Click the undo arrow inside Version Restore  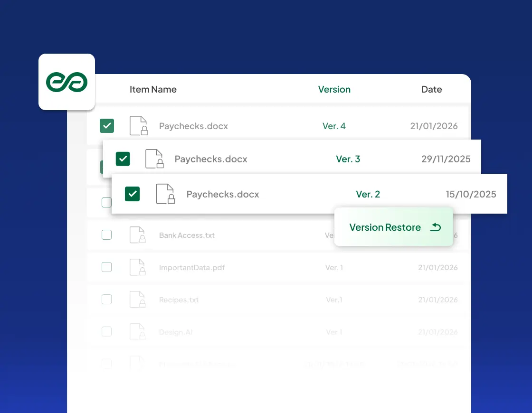[436, 227]
